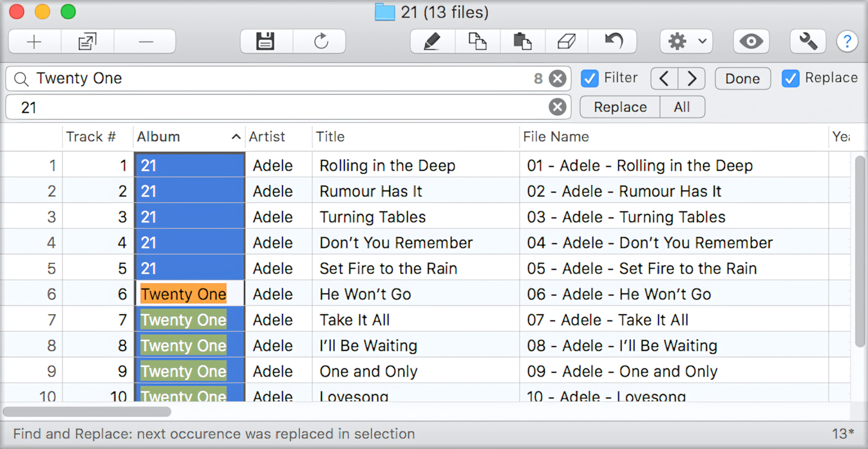Uncheck the Filter checkbox

[589, 78]
